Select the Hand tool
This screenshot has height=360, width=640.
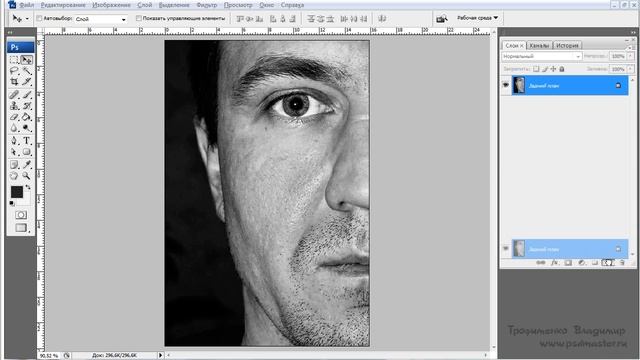click(x=14, y=176)
